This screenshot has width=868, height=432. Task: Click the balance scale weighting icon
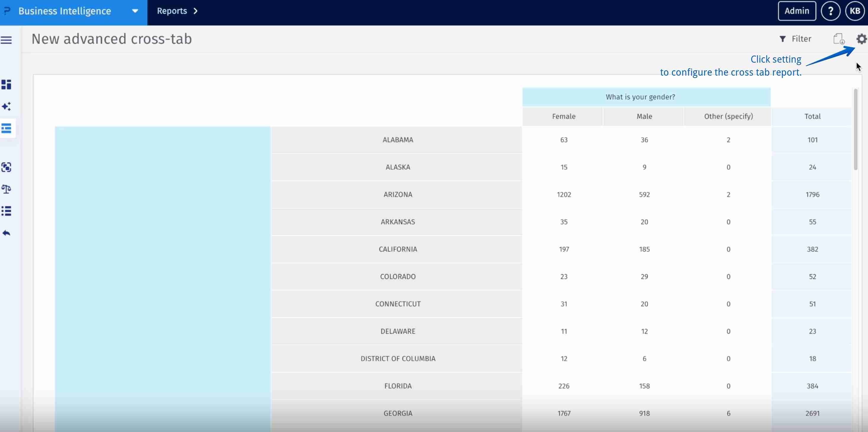click(x=7, y=189)
